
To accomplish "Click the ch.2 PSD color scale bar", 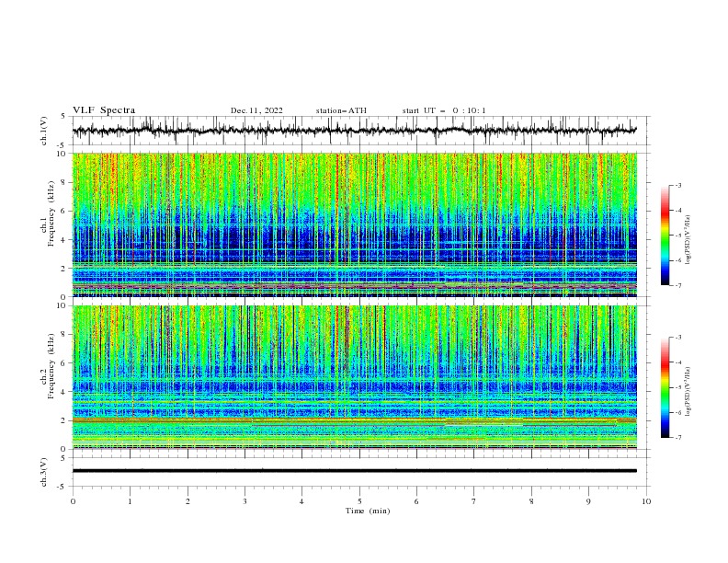I will tap(665, 387).
